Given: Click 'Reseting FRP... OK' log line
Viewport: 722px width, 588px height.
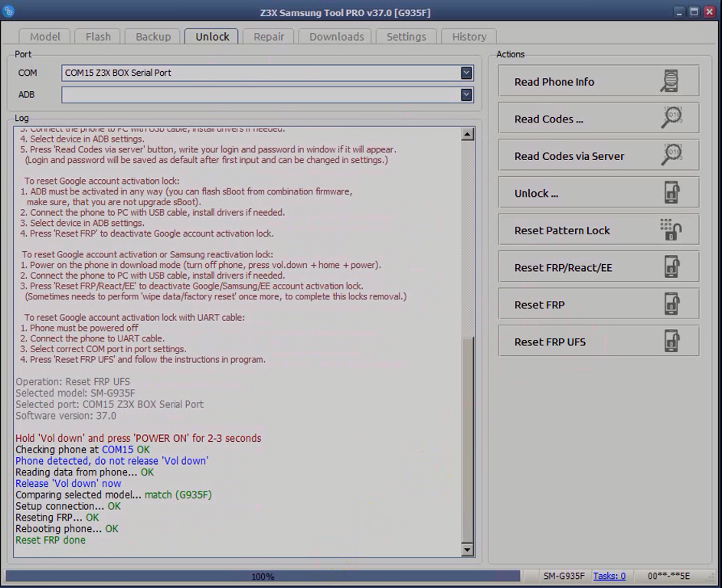Looking at the screenshot, I should [57, 517].
